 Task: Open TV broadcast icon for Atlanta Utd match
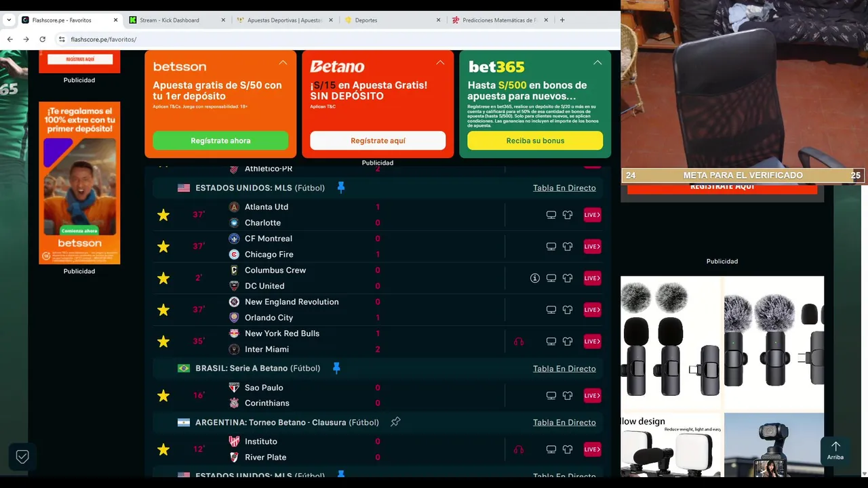pyautogui.click(x=551, y=215)
